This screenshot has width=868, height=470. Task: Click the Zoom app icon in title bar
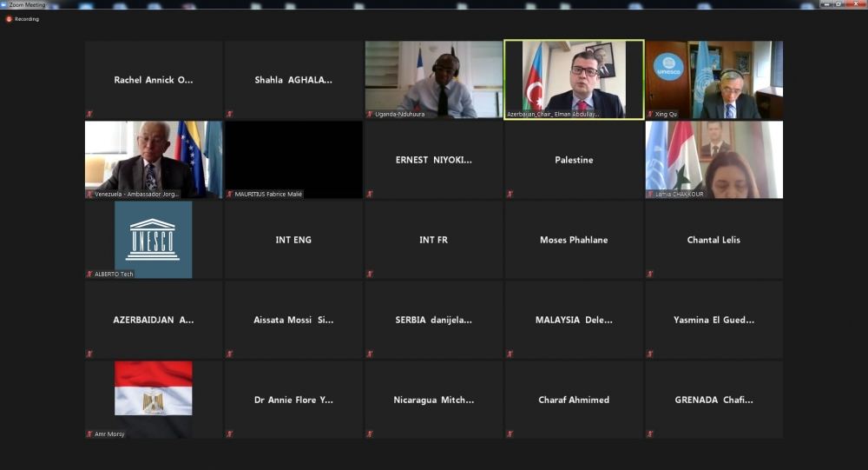4,4
